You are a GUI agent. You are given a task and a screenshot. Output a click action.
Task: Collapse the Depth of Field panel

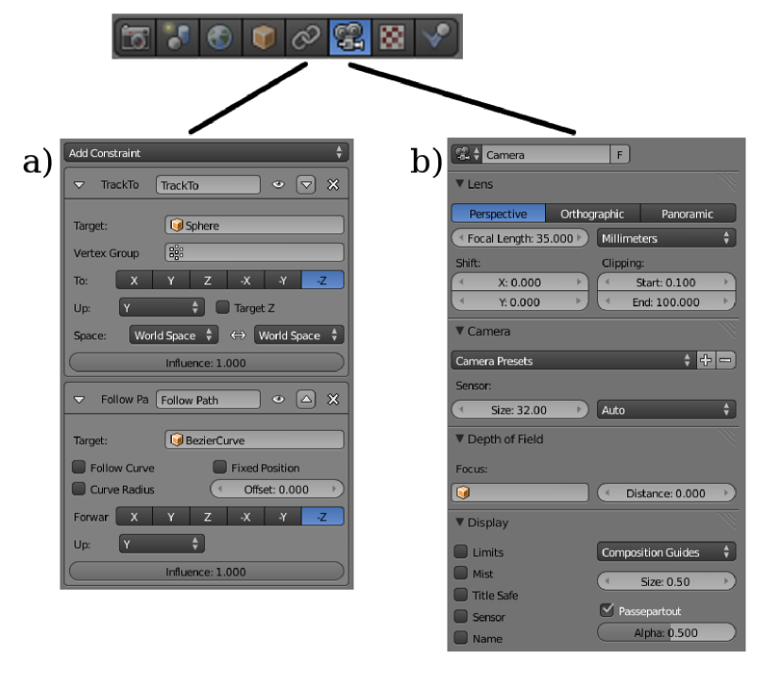coord(459,438)
